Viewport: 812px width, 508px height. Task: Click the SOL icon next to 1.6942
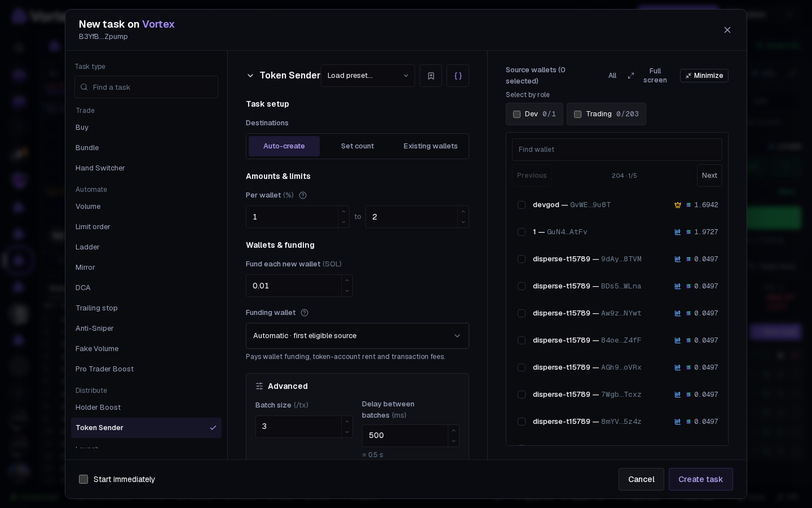click(689, 205)
